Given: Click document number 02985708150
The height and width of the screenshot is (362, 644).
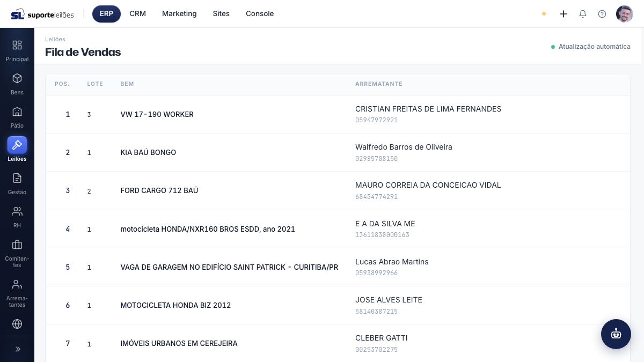Looking at the screenshot, I should coord(376,159).
